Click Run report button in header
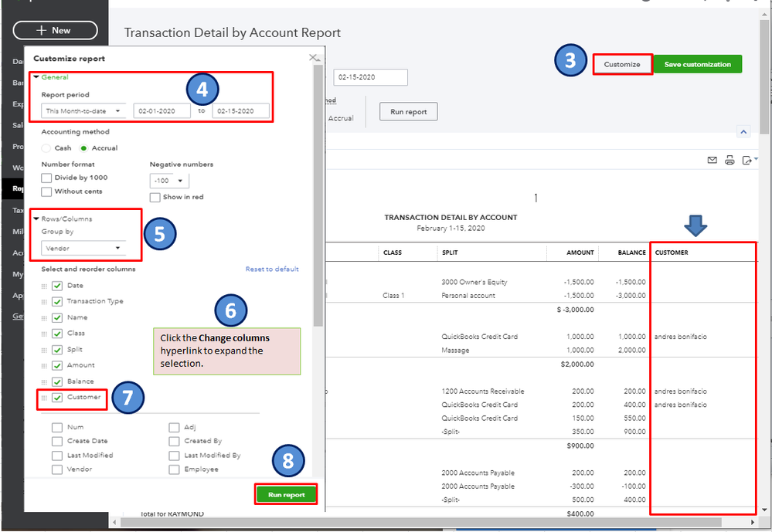The width and height of the screenshot is (772, 532). pos(408,112)
